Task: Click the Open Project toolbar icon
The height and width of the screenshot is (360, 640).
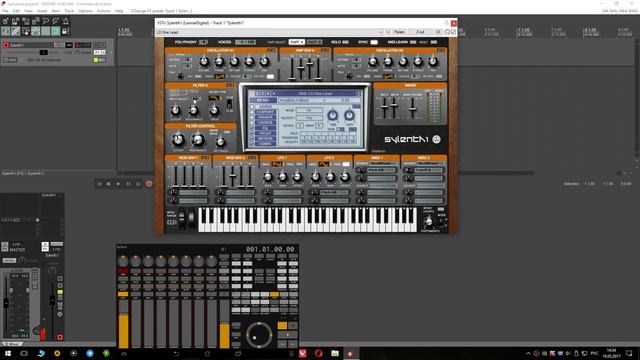Action: 16,21
